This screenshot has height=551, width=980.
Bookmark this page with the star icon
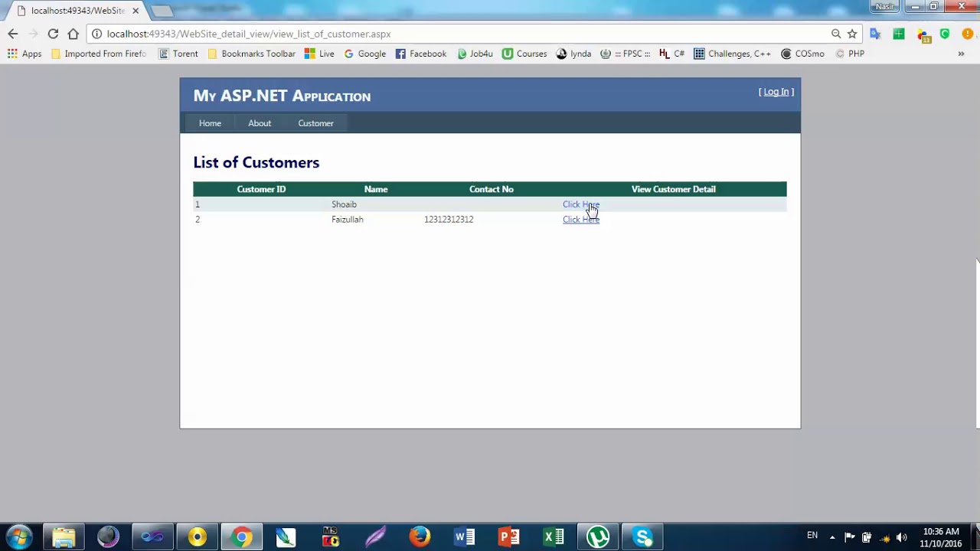(x=852, y=34)
